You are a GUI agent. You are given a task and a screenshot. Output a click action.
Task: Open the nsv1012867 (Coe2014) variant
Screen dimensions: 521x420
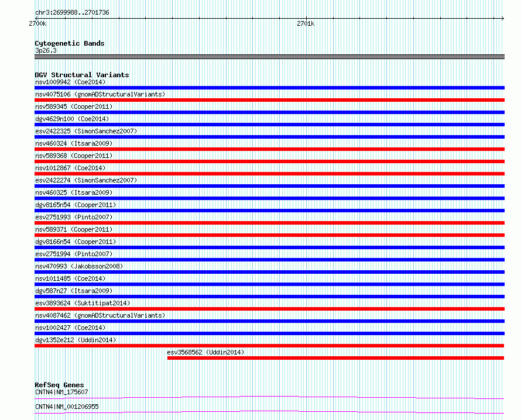pyautogui.click(x=70, y=168)
